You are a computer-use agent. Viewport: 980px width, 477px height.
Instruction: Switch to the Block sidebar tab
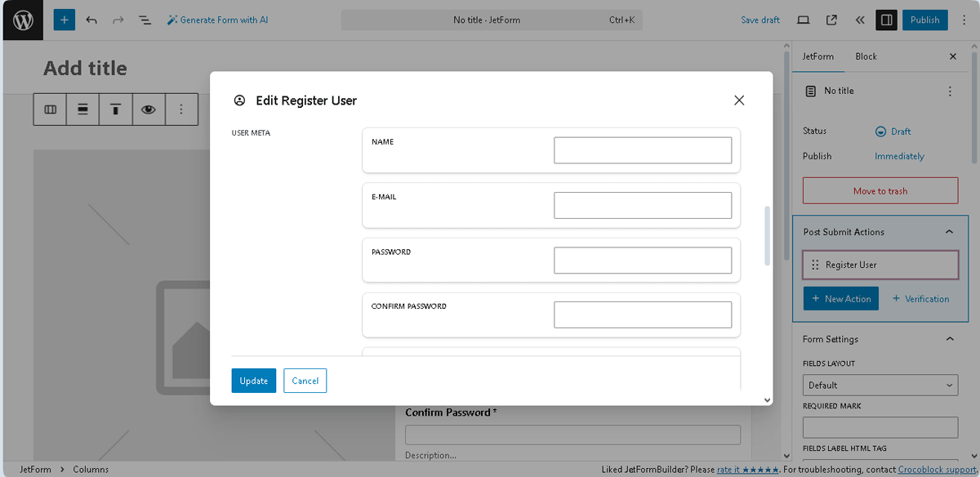coord(866,56)
